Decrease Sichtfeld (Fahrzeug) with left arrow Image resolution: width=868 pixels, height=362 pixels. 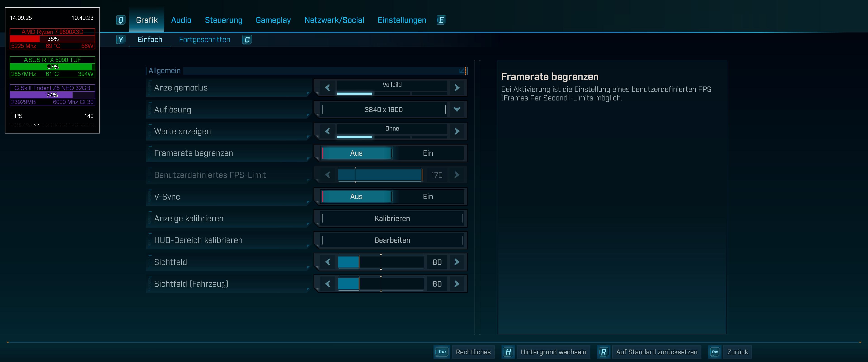(x=327, y=284)
